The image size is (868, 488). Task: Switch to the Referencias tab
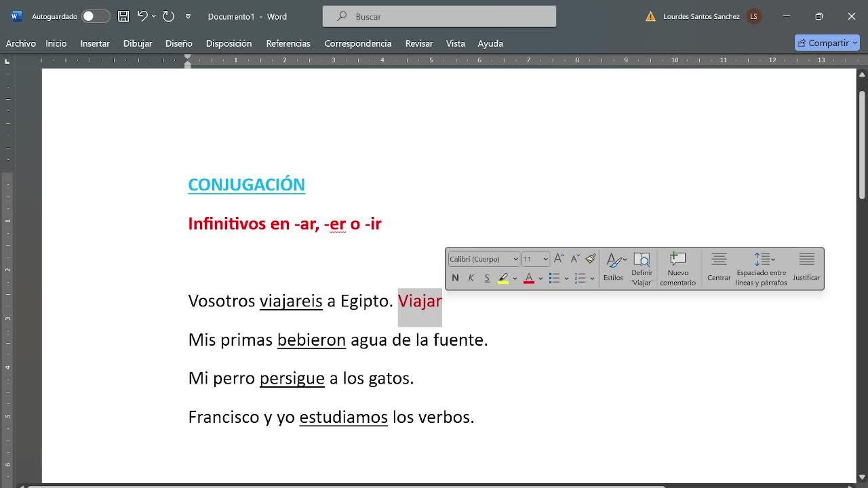[288, 43]
